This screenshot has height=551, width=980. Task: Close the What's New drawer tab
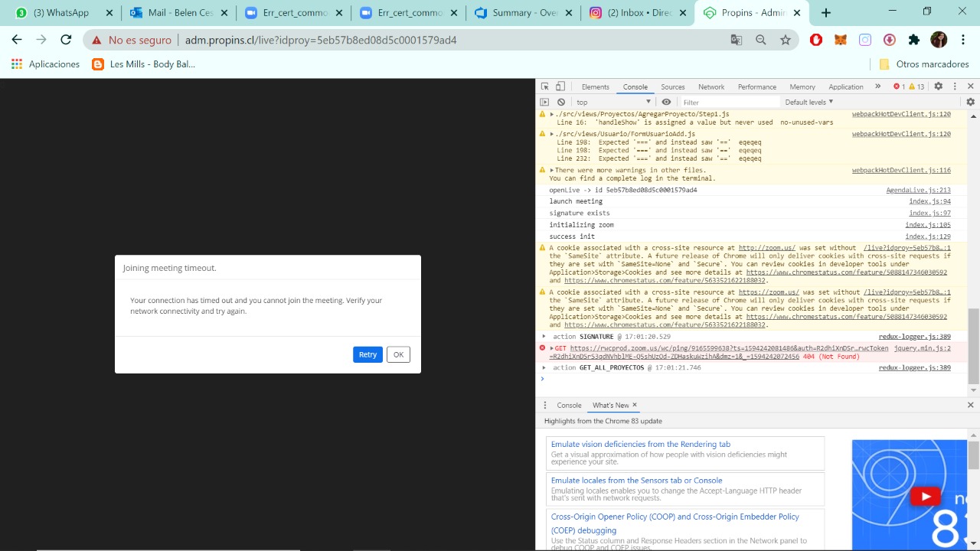coord(635,405)
